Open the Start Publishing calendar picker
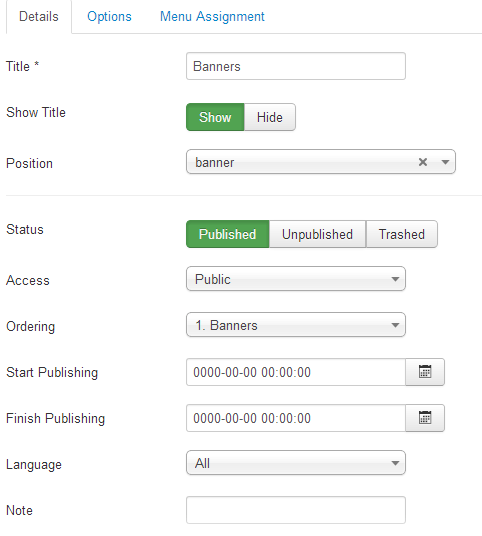482x536 pixels. pos(425,372)
